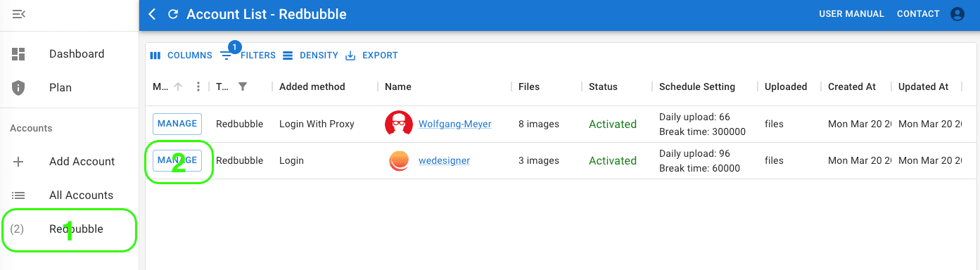Select the "Login With Proxy" cell

pos(317,124)
